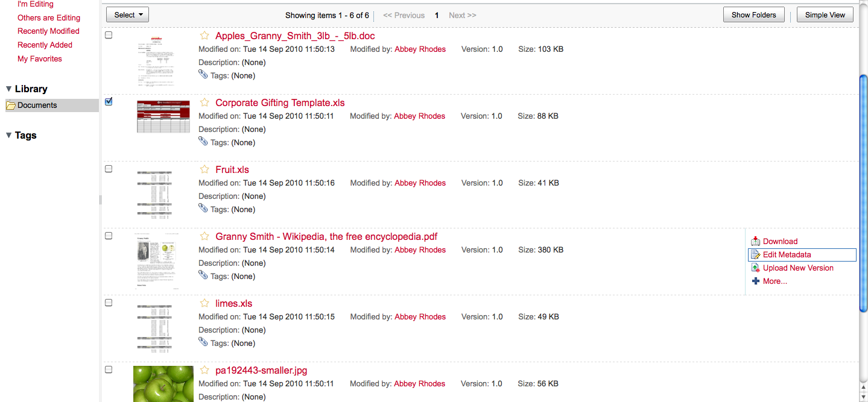The height and width of the screenshot is (402, 868).
Task: Click the Show Folders button
Action: pyautogui.click(x=754, y=15)
